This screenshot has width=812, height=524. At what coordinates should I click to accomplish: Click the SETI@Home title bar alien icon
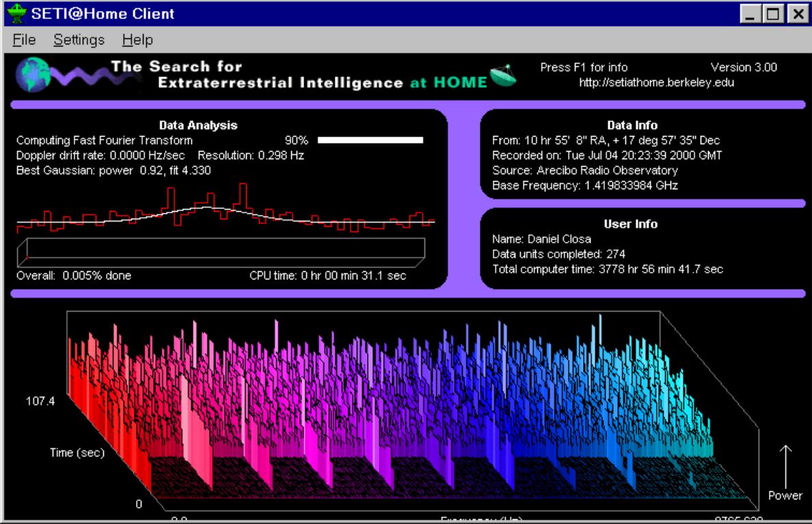pyautogui.click(x=17, y=14)
